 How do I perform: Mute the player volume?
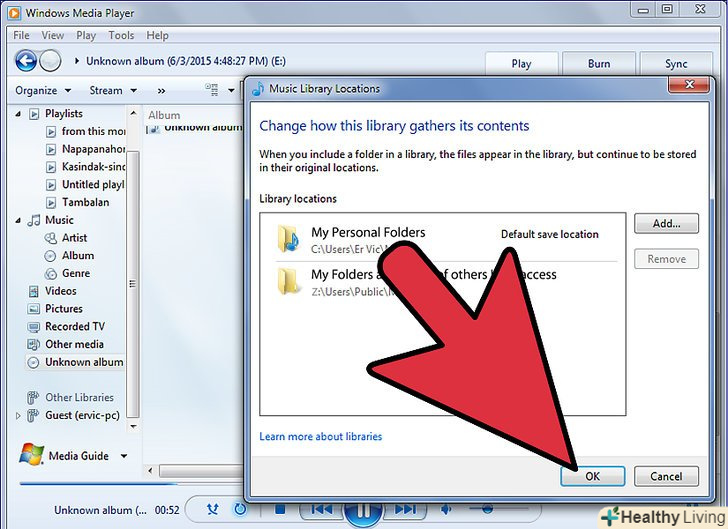coord(446,509)
